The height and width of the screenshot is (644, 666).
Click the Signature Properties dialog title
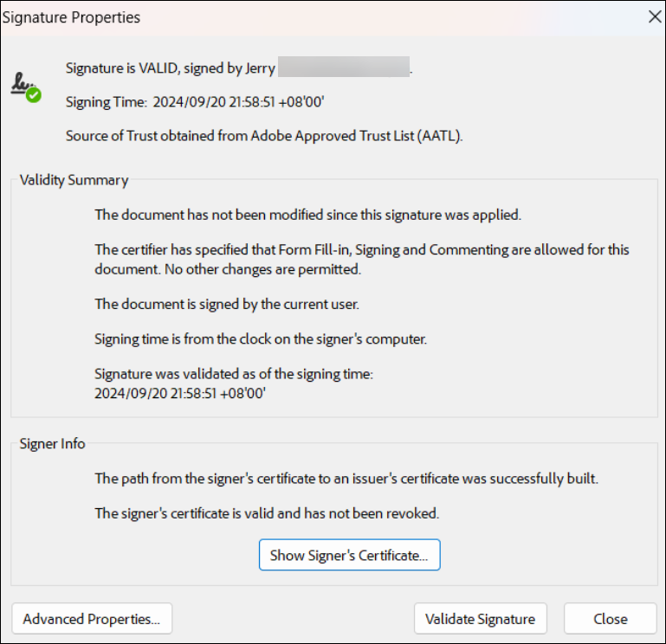click(73, 17)
